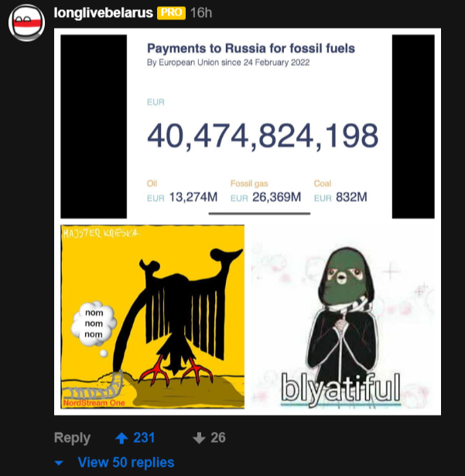
Task: Click the red NordStream One label
Action: (94, 402)
